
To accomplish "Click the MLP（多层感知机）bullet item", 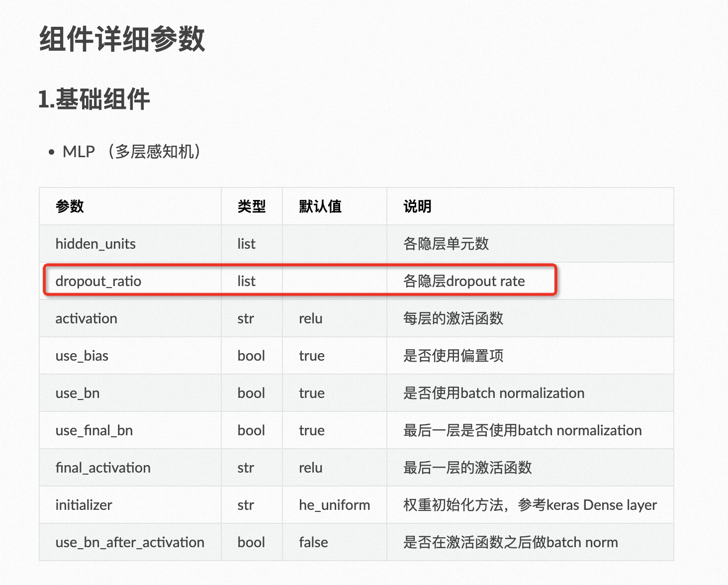I will [132, 152].
